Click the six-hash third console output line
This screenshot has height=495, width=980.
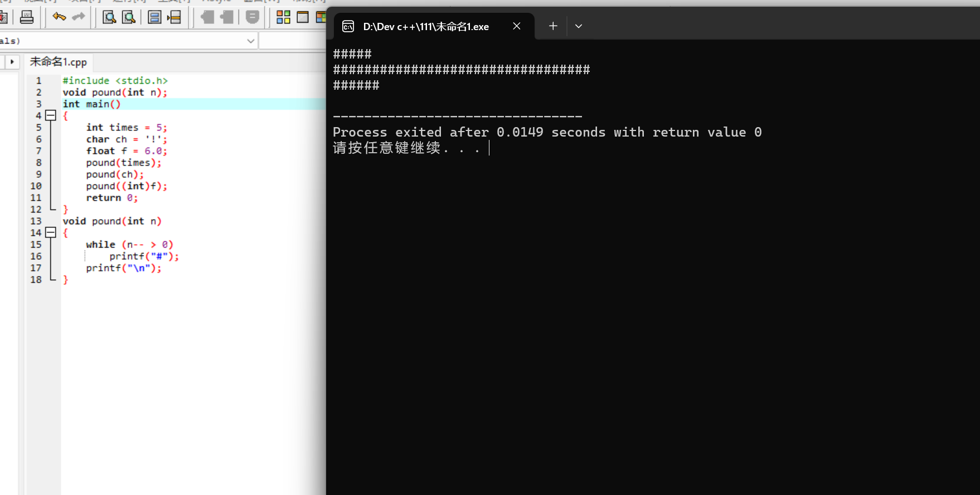point(356,85)
